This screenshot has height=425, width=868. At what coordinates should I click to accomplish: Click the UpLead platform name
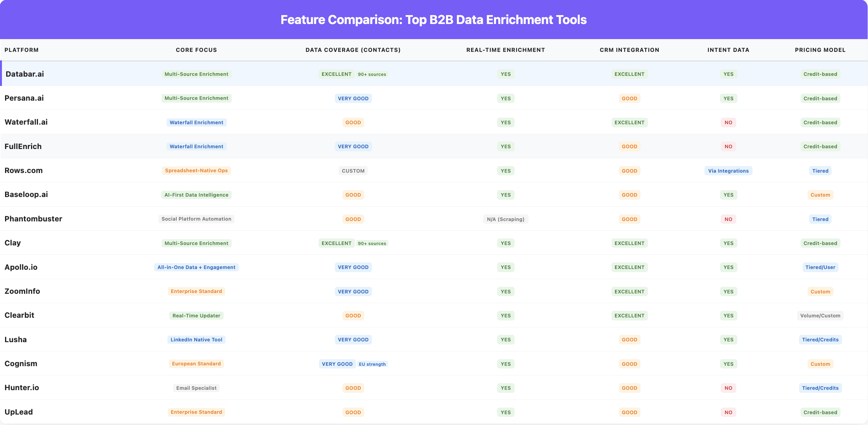[19, 412]
